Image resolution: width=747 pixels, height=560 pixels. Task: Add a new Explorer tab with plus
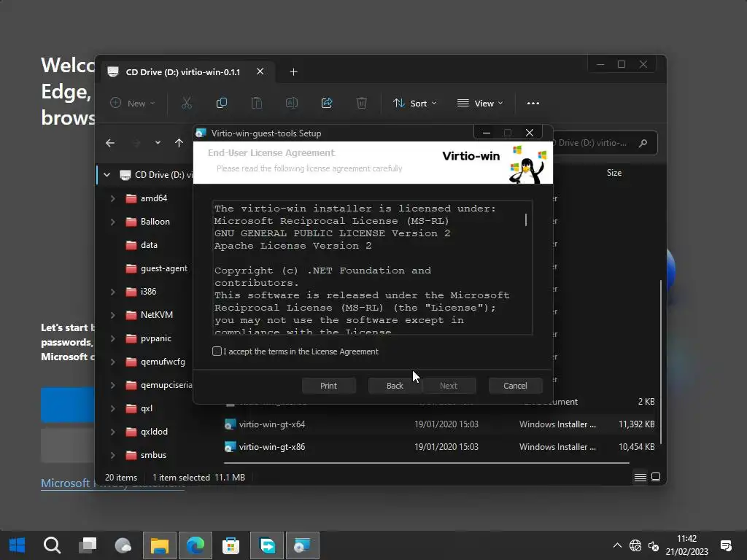tap(293, 72)
